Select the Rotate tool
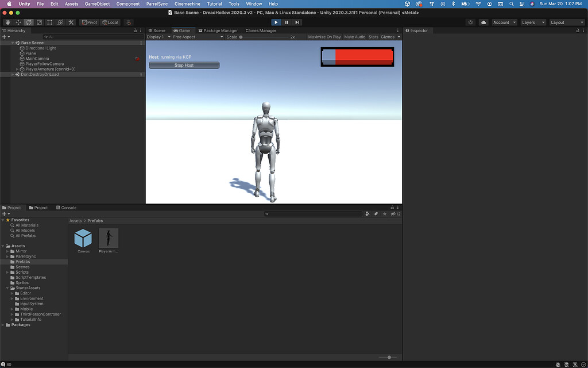588x368 pixels. pos(28,22)
